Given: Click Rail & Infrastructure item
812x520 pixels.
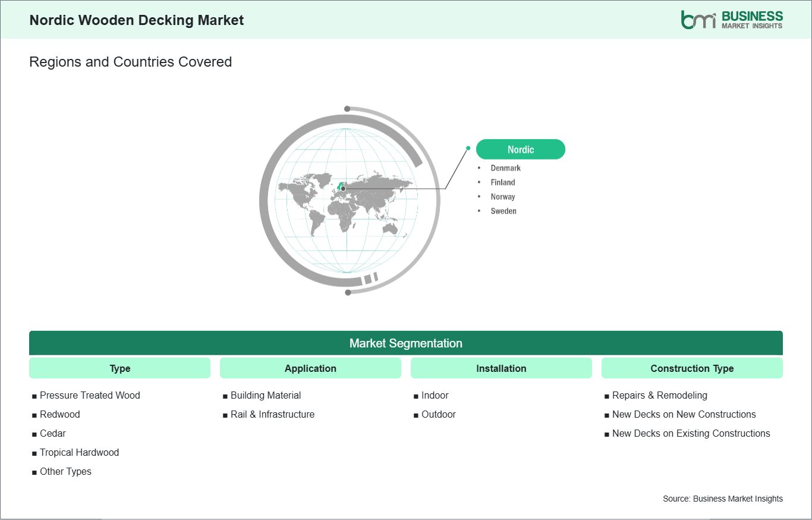Looking at the screenshot, I should [x=269, y=414].
